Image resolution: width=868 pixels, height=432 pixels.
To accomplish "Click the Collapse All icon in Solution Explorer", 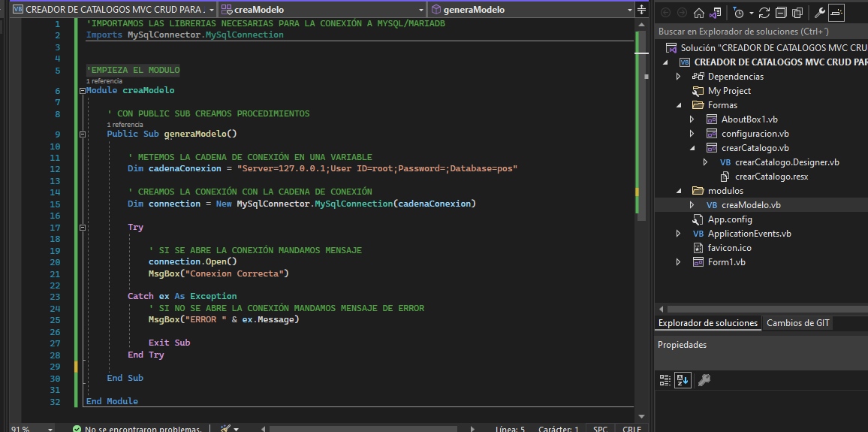I will [x=781, y=13].
